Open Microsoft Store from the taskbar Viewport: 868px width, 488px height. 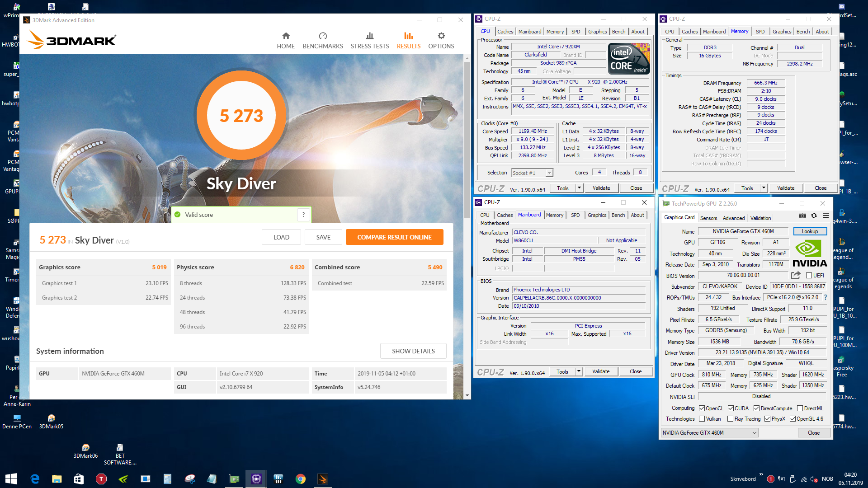coord(79,479)
